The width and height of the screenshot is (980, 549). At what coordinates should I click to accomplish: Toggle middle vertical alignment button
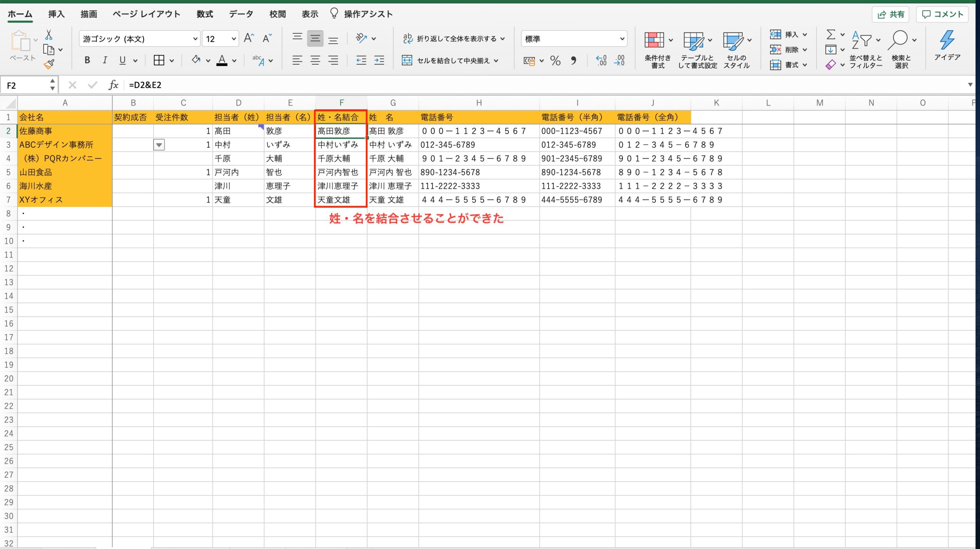coord(315,38)
